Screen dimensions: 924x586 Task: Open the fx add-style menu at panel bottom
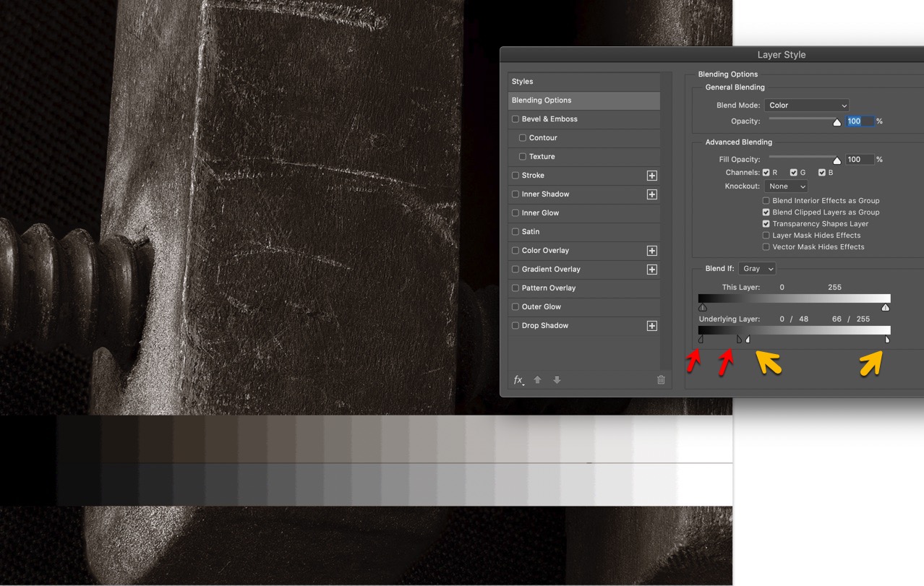click(x=518, y=379)
